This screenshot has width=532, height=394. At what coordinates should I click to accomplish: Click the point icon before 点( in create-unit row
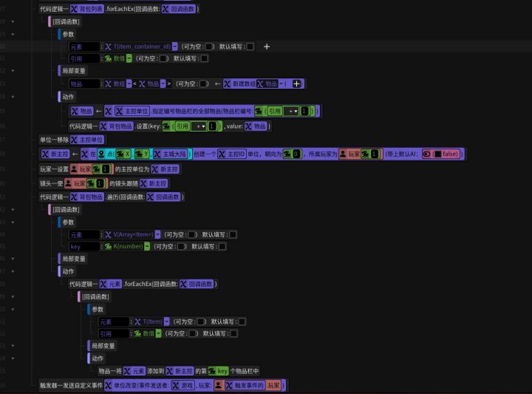coord(101,154)
